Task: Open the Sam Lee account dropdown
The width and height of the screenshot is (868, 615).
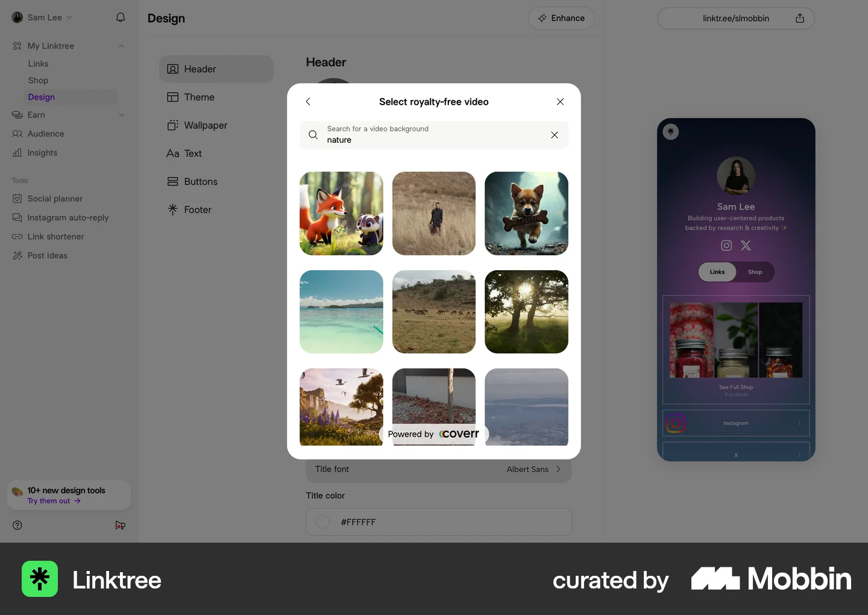Action: pyautogui.click(x=42, y=17)
